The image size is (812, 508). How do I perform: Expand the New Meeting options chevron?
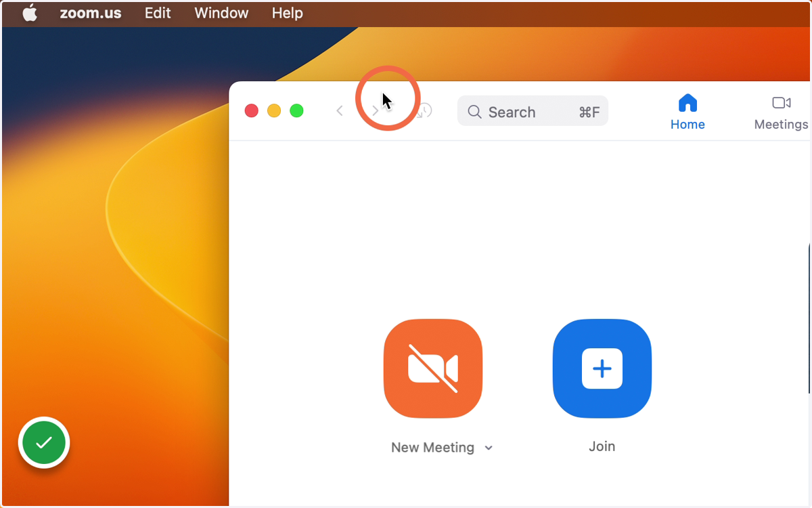pyautogui.click(x=489, y=448)
